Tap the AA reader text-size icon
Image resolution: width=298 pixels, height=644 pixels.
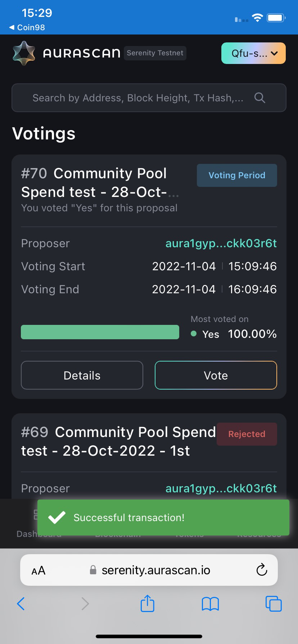39,570
